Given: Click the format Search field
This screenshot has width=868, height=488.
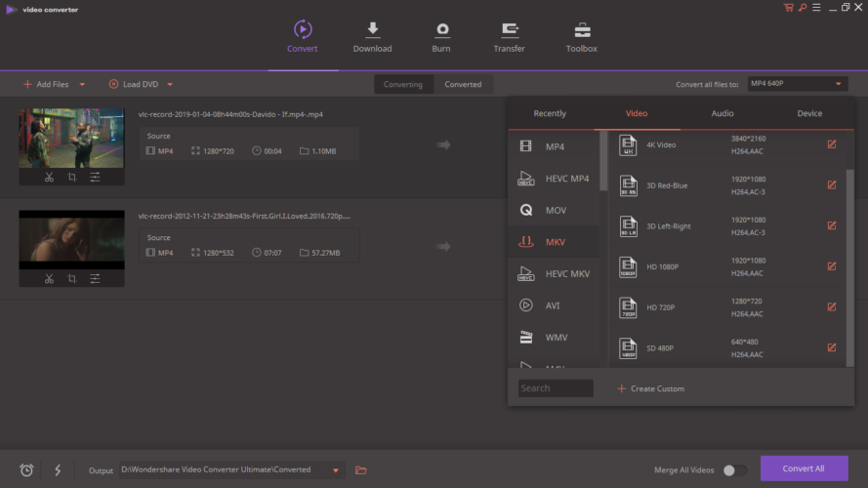Looking at the screenshot, I should click(556, 388).
